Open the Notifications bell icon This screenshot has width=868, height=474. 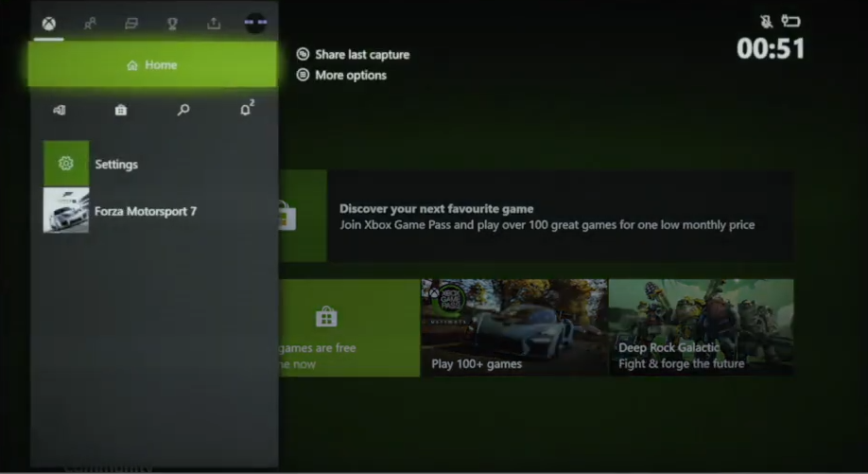click(x=247, y=109)
